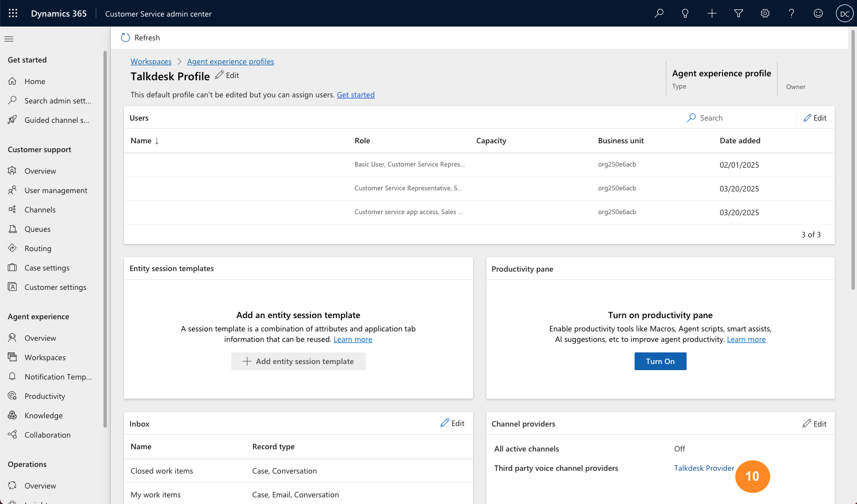Open the DC user account avatar
The image size is (857, 504).
[844, 14]
